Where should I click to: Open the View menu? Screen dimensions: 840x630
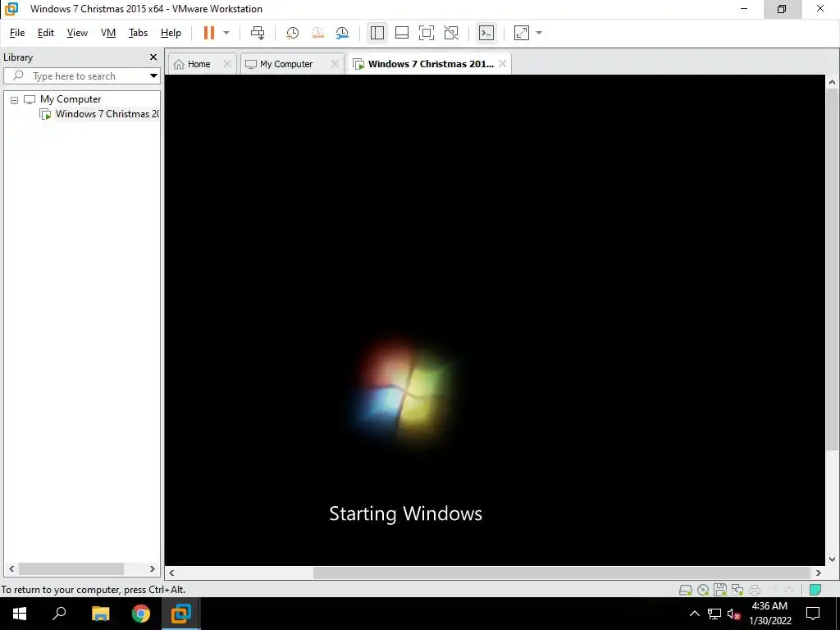click(x=77, y=33)
